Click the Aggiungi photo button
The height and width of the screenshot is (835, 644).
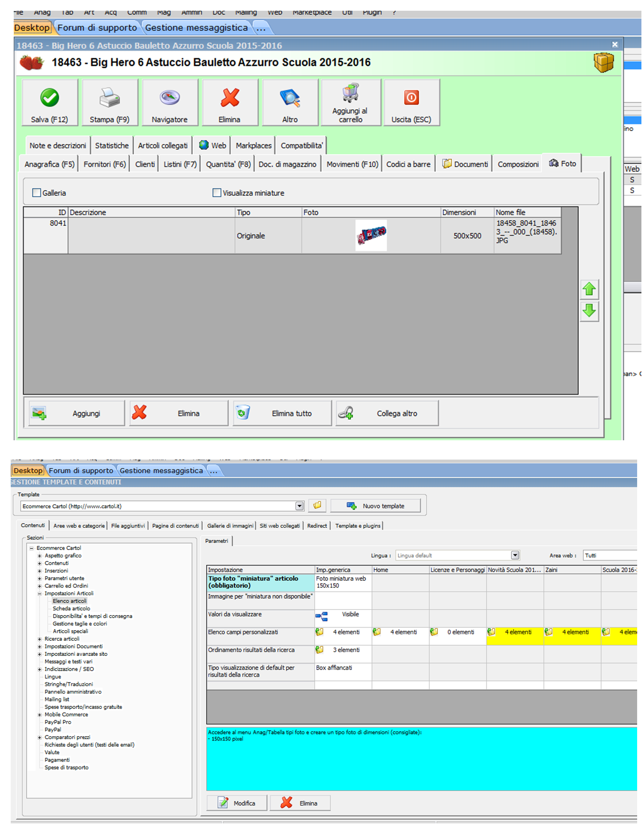(76, 413)
